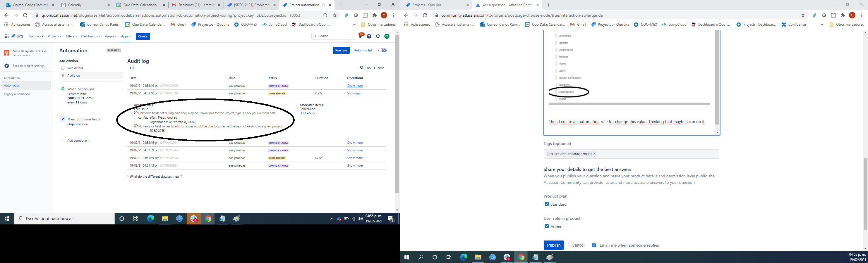This screenshot has width=868, height=263.
Task: Click the Return to list link
Action: (x=363, y=51)
